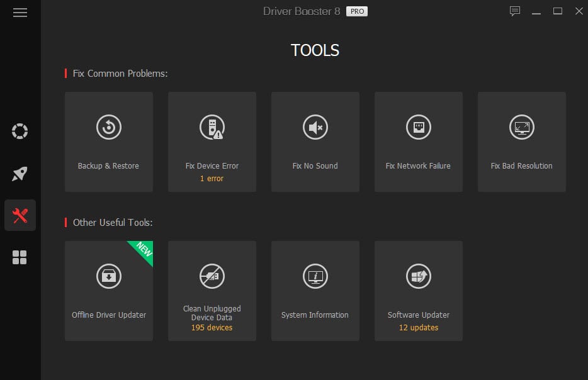Click the Fix Bad Resolution icon

[x=522, y=127]
